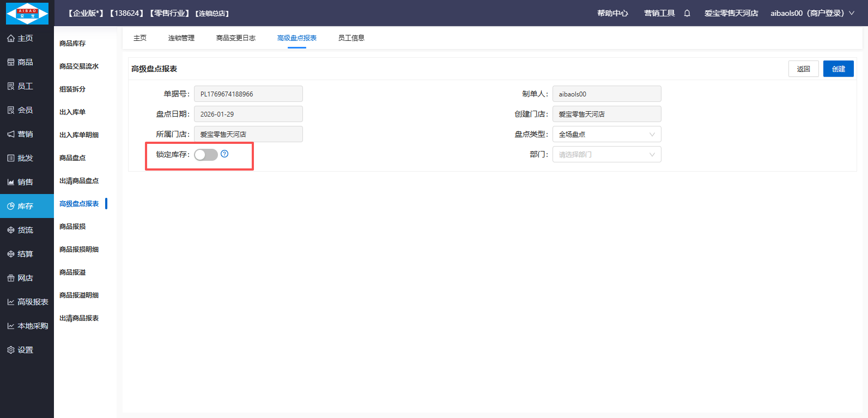This screenshot has width=868, height=418.
Task: Open 帮助中心 link in header
Action: [x=612, y=13]
